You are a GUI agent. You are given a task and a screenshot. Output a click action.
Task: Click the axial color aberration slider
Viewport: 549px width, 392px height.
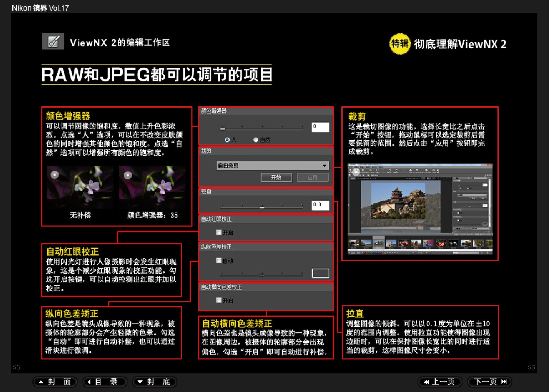tap(261, 275)
